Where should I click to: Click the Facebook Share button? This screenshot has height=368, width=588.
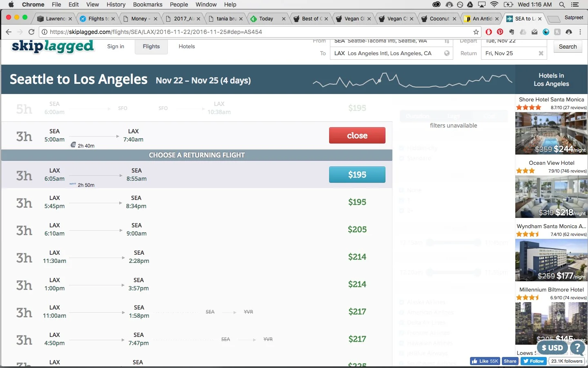510,361
